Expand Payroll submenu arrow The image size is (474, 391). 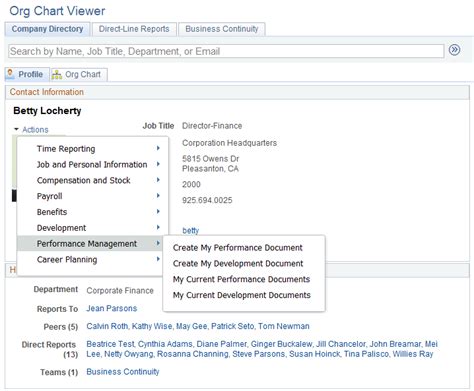click(158, 196)
